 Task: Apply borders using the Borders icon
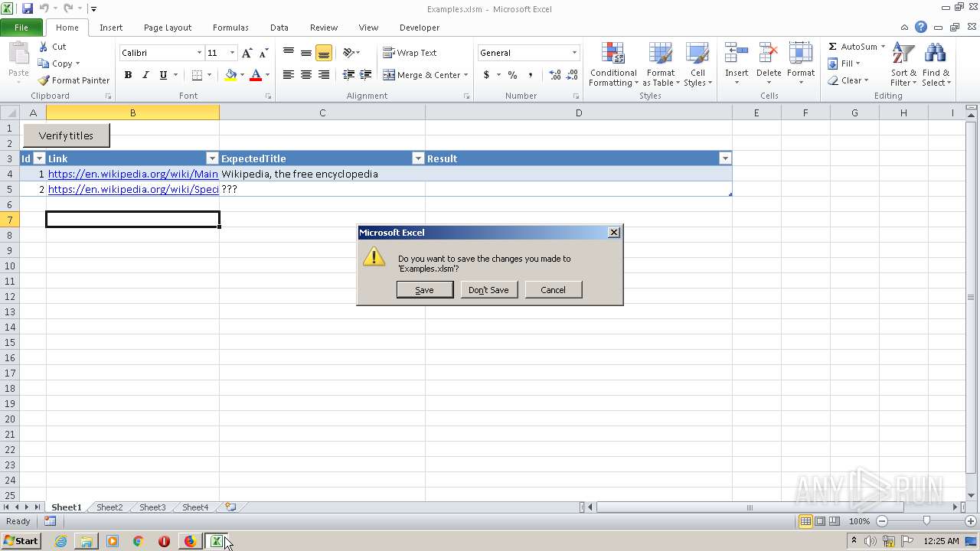click(197, 75)
